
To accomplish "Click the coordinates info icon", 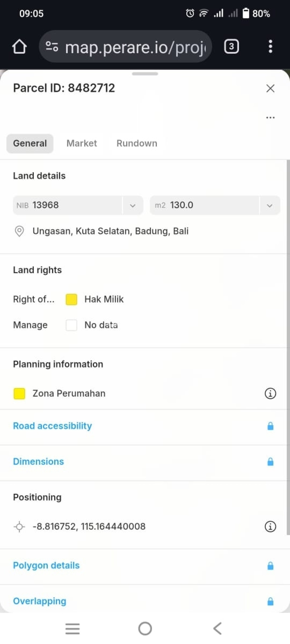I will (x=270, y=526).
